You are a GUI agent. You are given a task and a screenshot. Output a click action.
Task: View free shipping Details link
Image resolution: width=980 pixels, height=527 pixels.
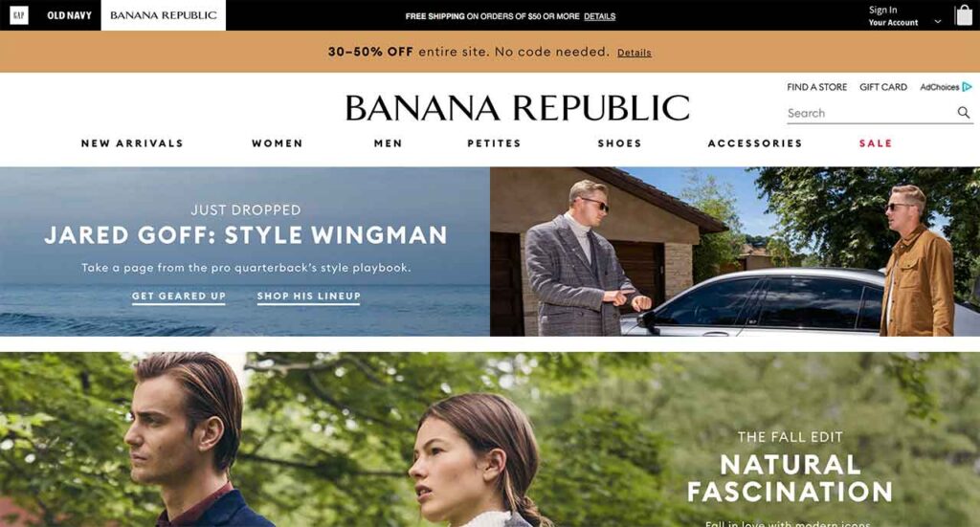[x=599, y=16]
